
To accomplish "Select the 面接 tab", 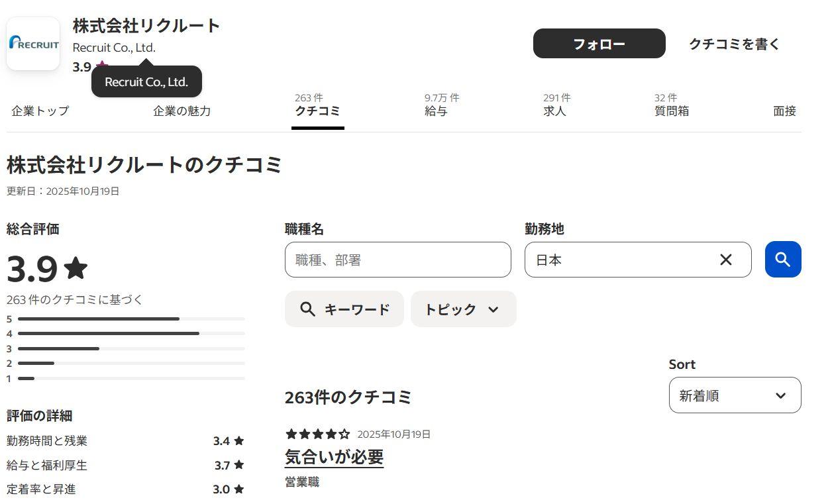I will point(784,111).
